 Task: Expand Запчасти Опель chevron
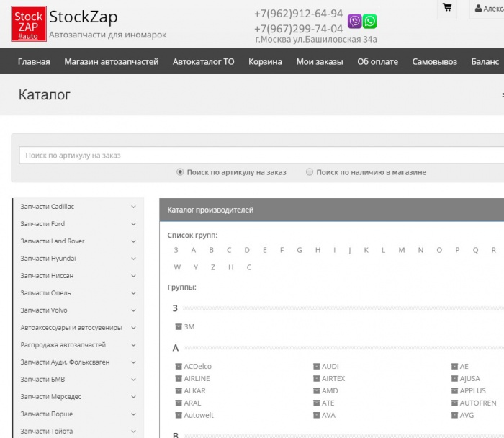point(133,293)
